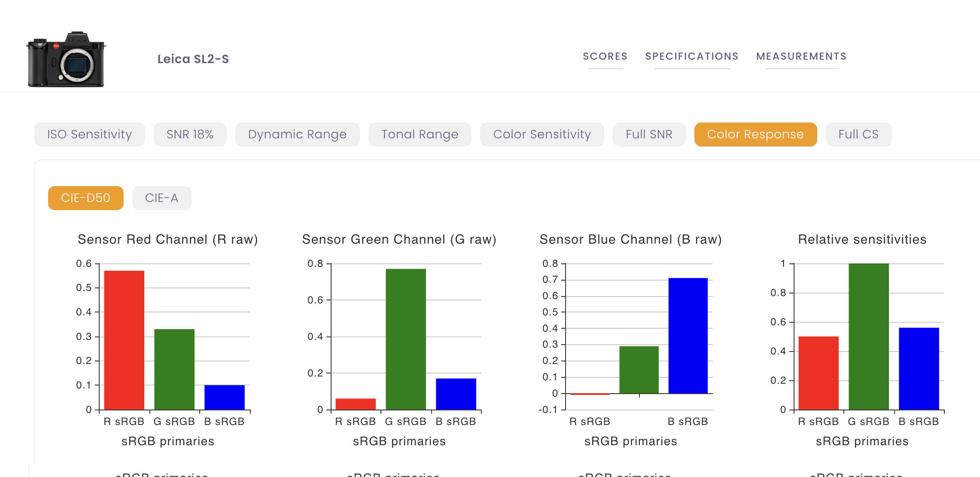Open the Full CS tab
This screenshot has height=477, width=980.
[x=859, y=135]
